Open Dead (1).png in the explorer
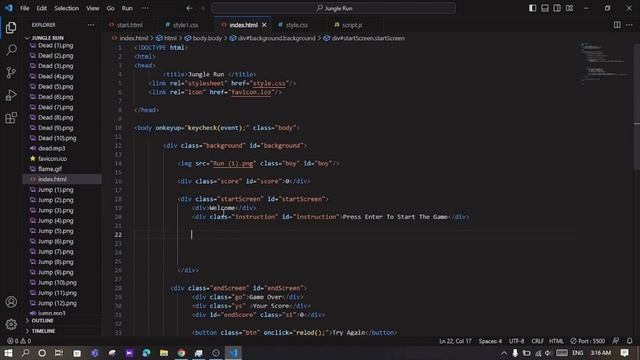 (x=56, y=45)
